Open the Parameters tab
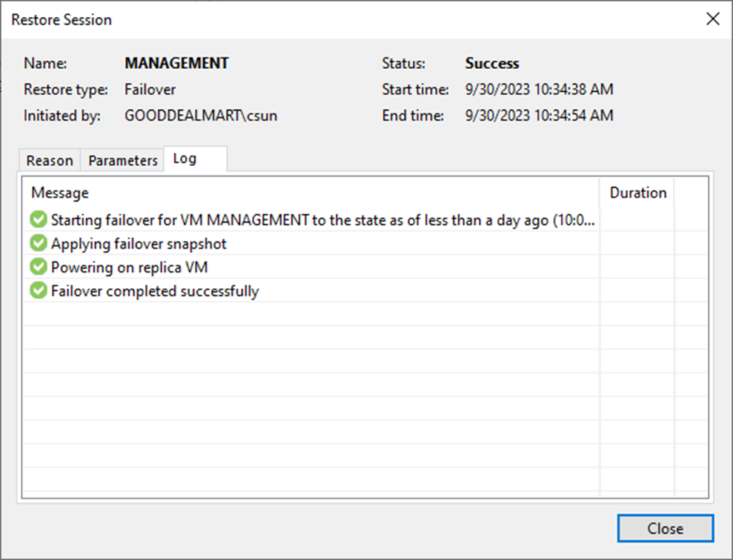The width and height of the screenshot is (733, 560). tap(122, 160)
